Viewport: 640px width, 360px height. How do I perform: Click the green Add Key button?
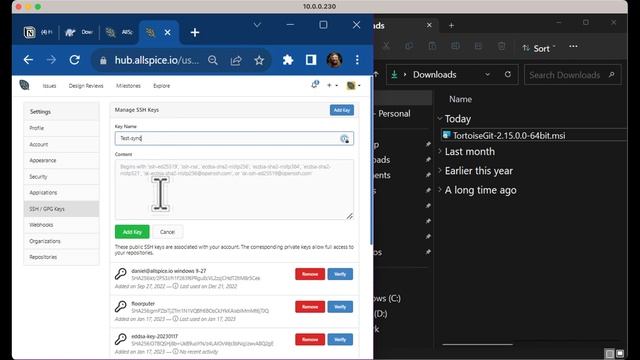pos(132,232)
